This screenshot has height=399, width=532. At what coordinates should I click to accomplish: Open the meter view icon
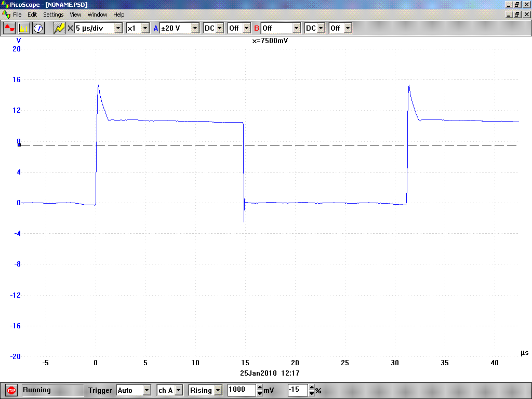click(x=38, y=28)
